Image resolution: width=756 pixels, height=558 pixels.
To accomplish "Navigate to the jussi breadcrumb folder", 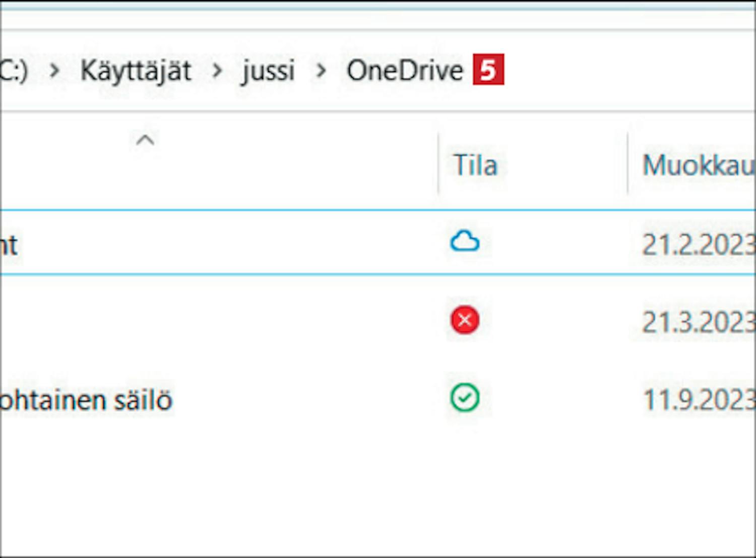I will point(268,71).
